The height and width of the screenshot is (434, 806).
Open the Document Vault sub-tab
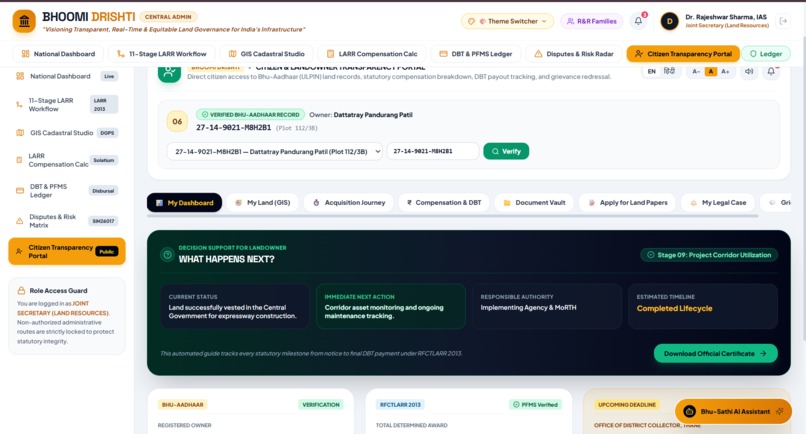point(534,203)
